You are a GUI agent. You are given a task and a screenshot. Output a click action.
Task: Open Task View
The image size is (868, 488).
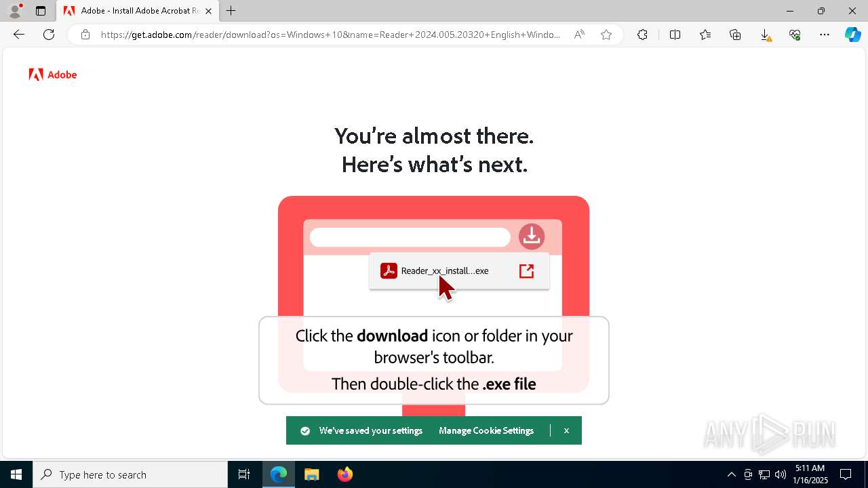244,474
